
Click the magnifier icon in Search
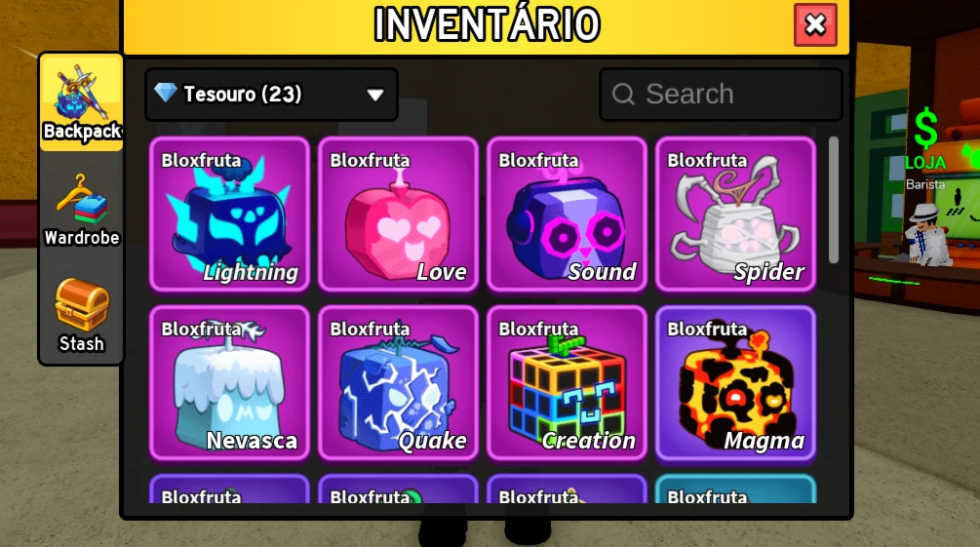point(623,95)
